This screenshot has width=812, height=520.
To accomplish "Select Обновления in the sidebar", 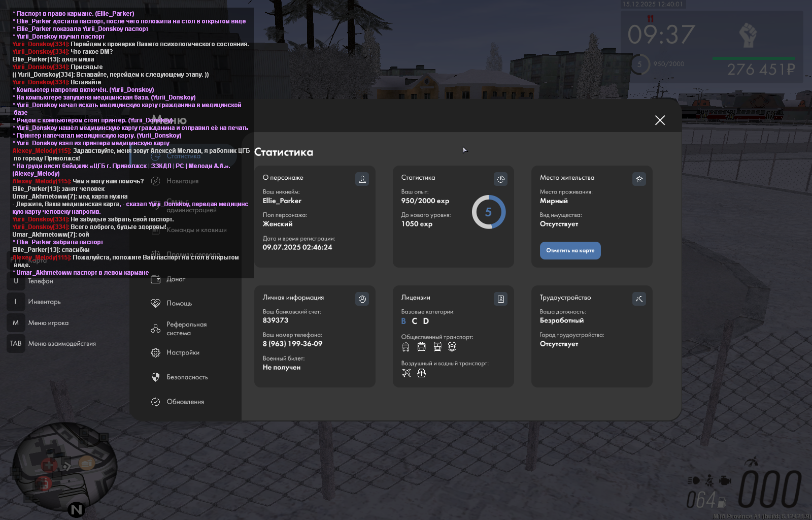I will point(185,402).
